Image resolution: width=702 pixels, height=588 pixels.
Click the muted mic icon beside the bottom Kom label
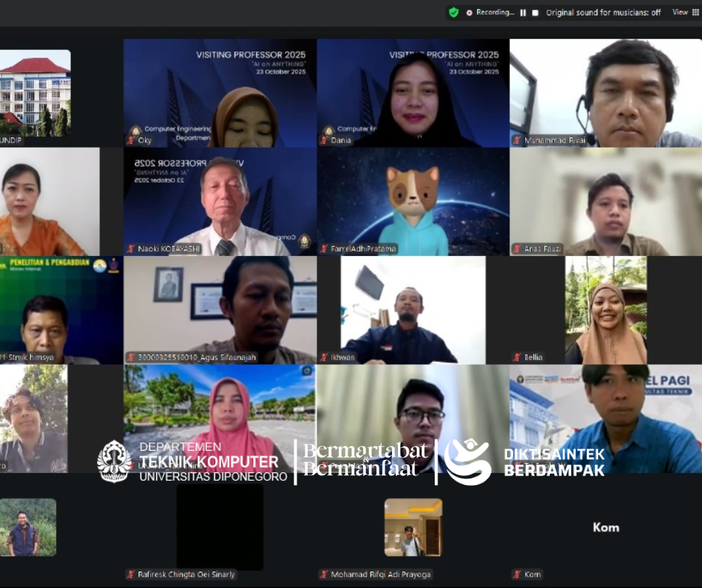[517, 575]
